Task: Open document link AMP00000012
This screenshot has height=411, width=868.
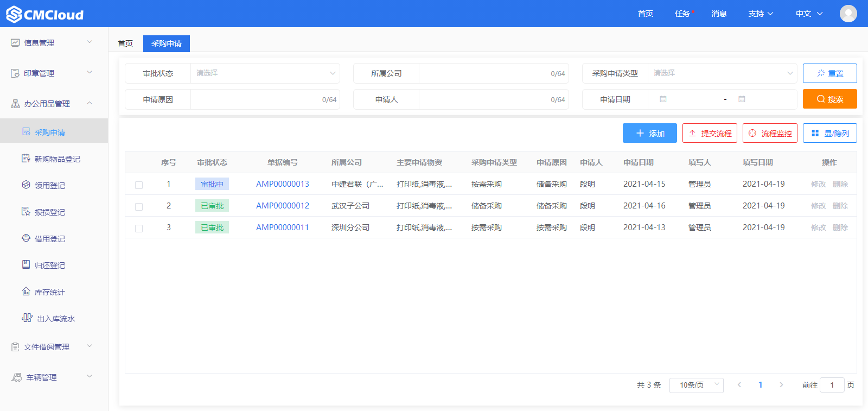Action: point(283,206)
